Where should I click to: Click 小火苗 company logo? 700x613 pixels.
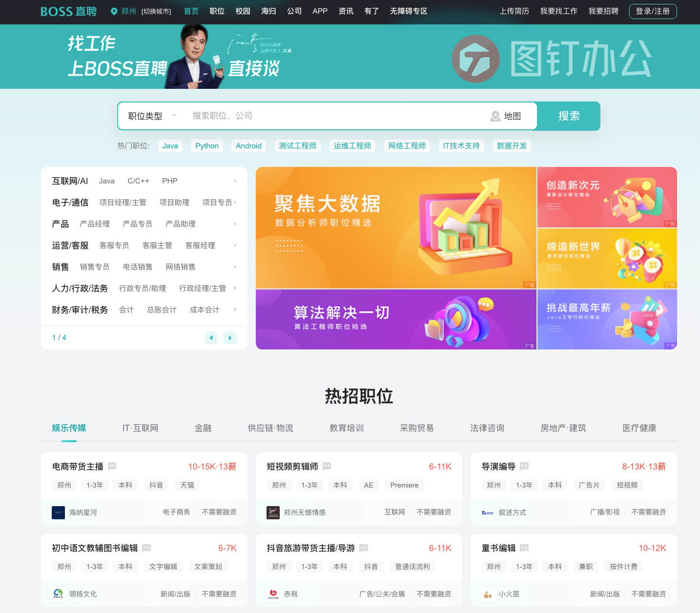pyautogui.click(x=488, y=594)
